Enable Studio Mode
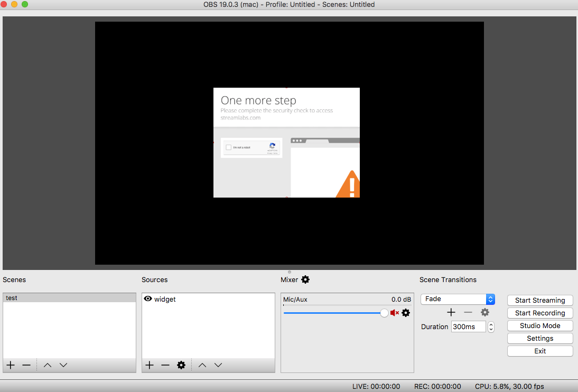The height and width of the screenshot is (392, 578). click(540, 325)
